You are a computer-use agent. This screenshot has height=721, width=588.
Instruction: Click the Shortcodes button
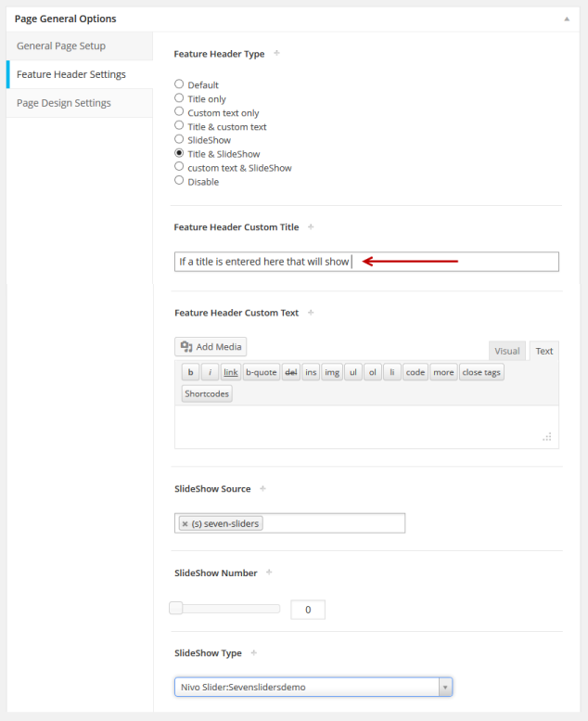[x=207, y=393]
